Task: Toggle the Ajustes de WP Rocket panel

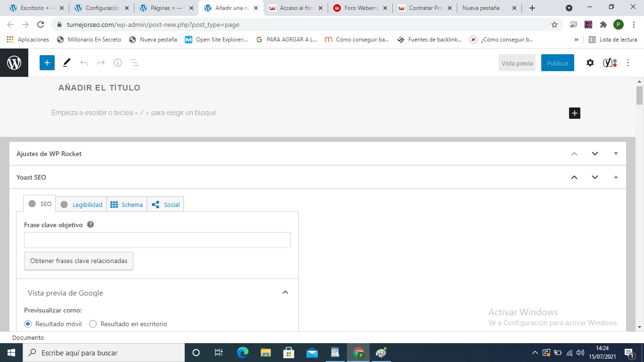Action: [x=616, y=154]
